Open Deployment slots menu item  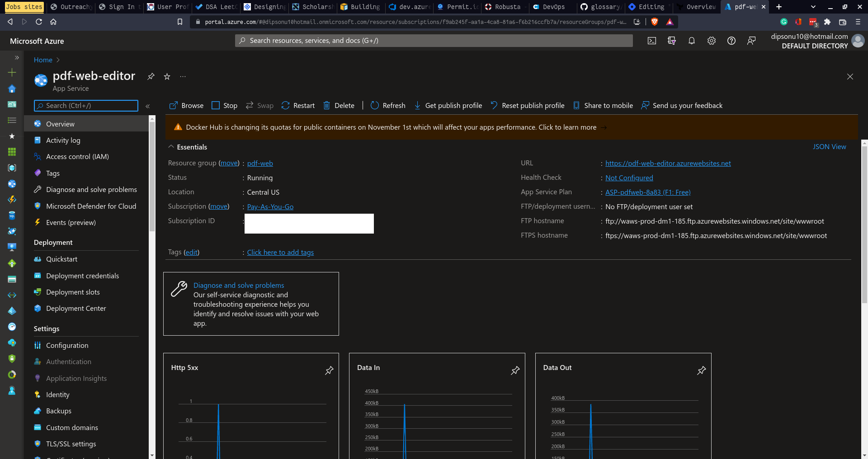(86, 292)
